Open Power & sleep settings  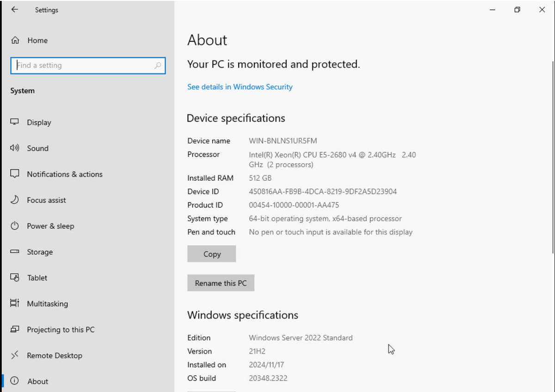[x=51, y=226]
